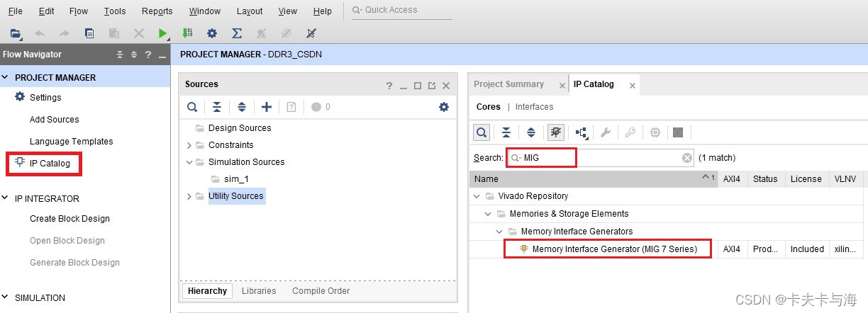
Task: Collapse Vivado Repository node
Action: [x=477, y=196]
